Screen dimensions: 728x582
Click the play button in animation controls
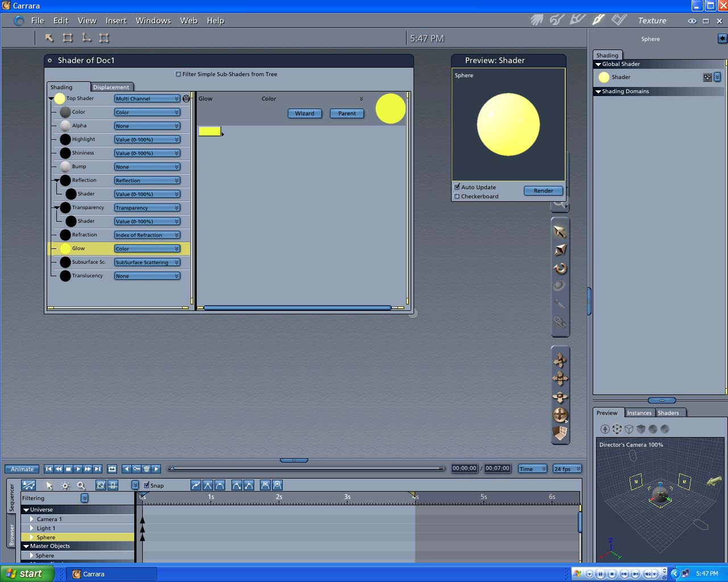click(x=78, y=469)
